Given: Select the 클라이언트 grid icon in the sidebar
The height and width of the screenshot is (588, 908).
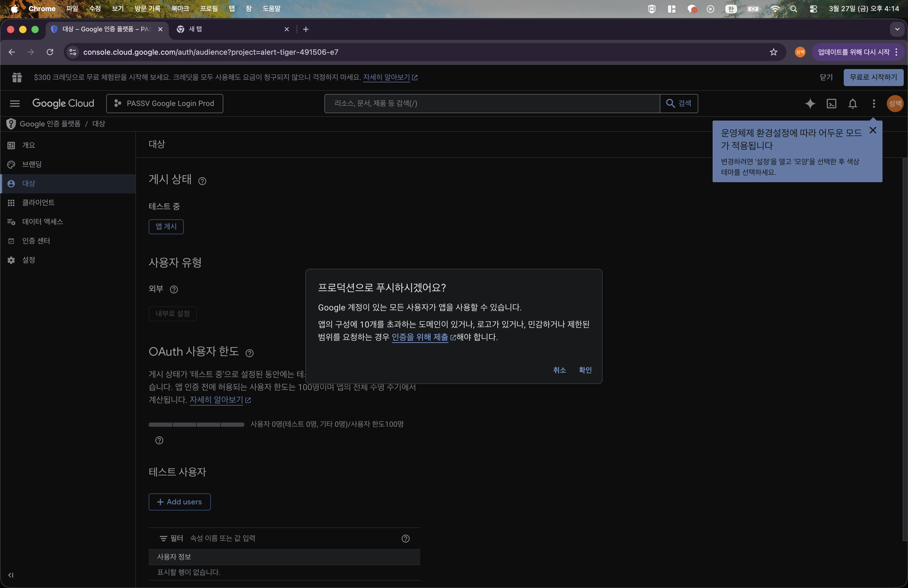Looking at the screenshot, I should point(11,203).
